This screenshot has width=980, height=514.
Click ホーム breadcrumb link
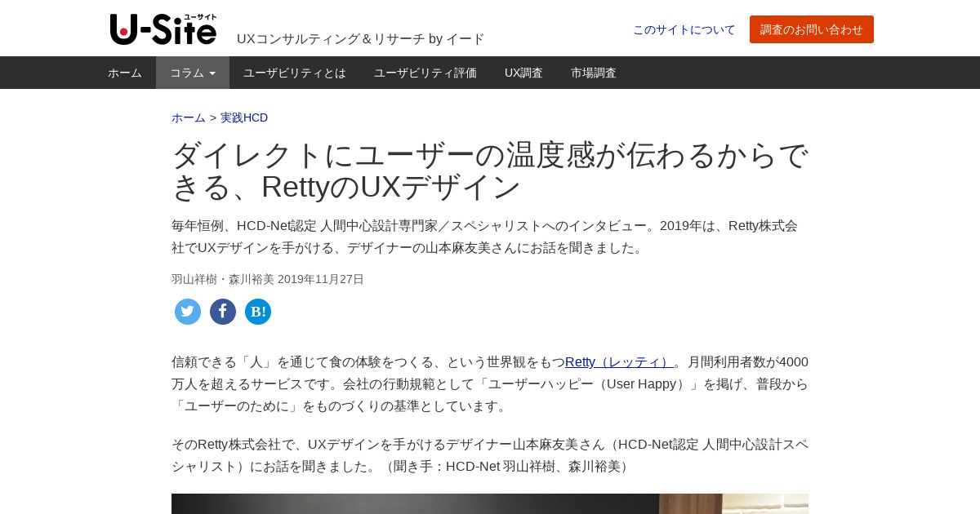(189, 117)
